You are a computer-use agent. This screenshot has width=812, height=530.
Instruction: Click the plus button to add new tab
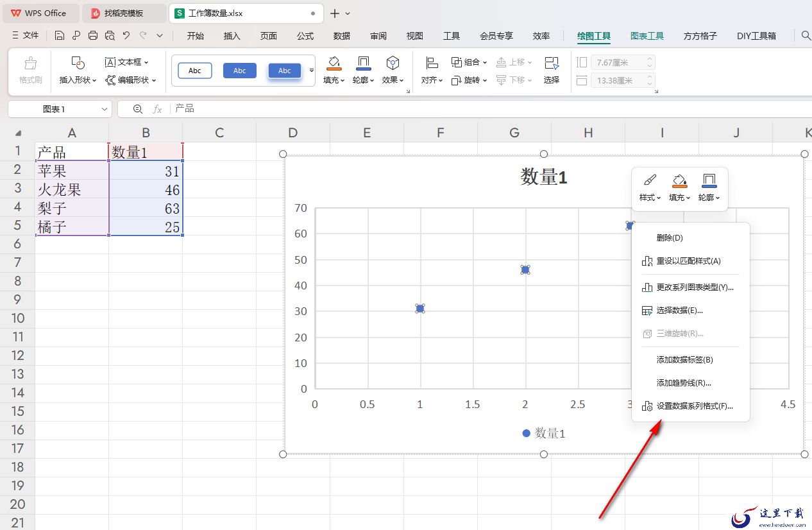334,13
